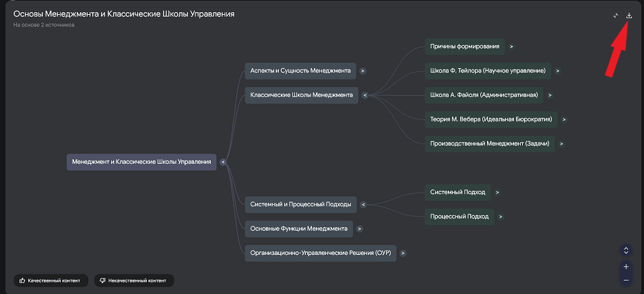This screenshot has width=644, height=294.
Task: Expand the Аспекты и Сущность Менеджмента node
Action: tap(362, 70)
